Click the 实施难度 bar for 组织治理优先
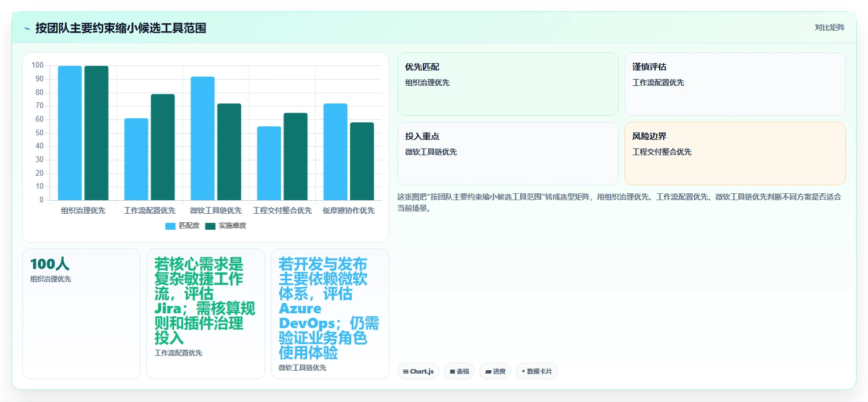 click(96, 133)
